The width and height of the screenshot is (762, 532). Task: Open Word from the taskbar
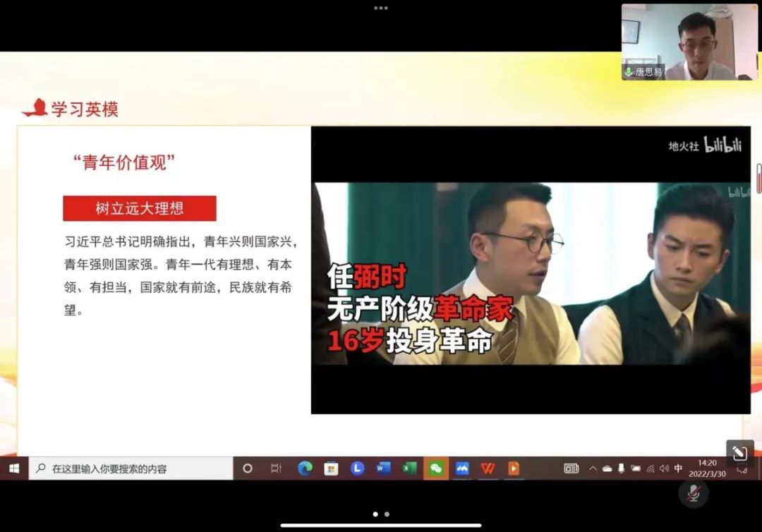click(383, 468)
